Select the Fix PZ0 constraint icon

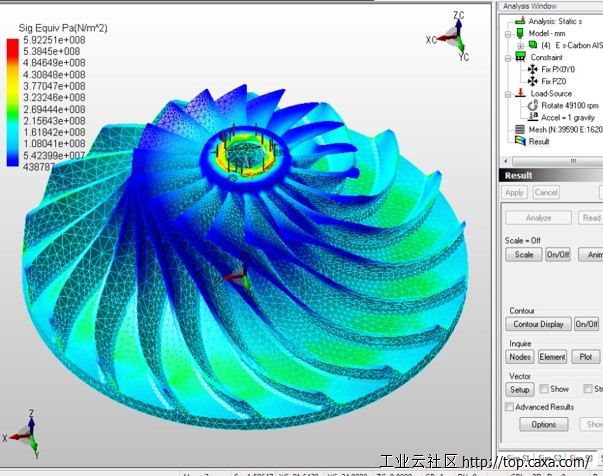(533, 81)
